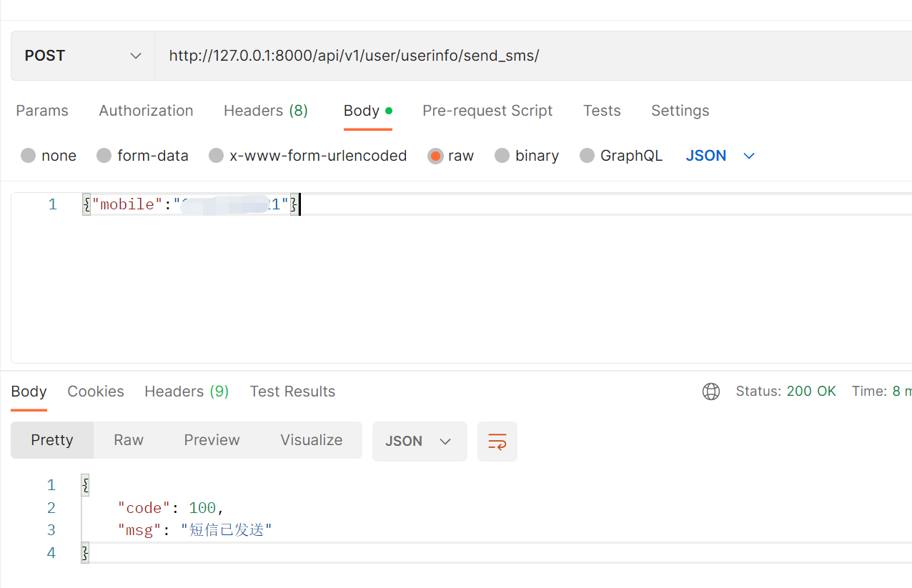Open the Authorization tab

pyautogui.click(x=146, y=111)
